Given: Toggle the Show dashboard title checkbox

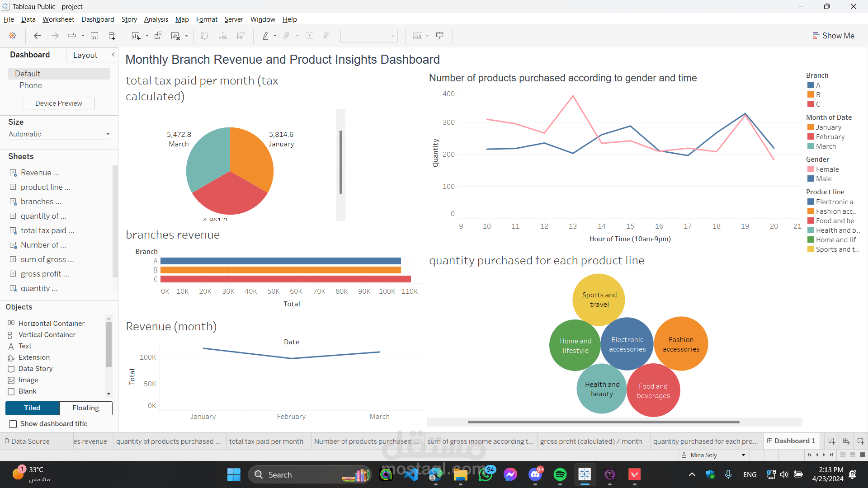Looking at the screenshot, I should [13, 424].
